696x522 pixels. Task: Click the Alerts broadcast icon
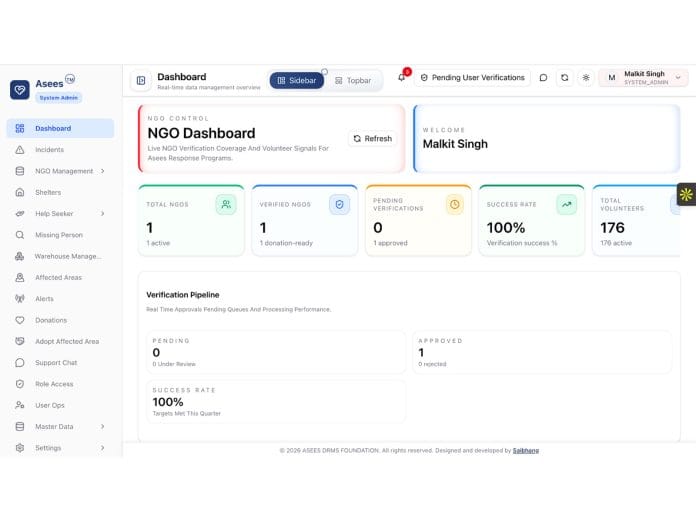point(20,299)
